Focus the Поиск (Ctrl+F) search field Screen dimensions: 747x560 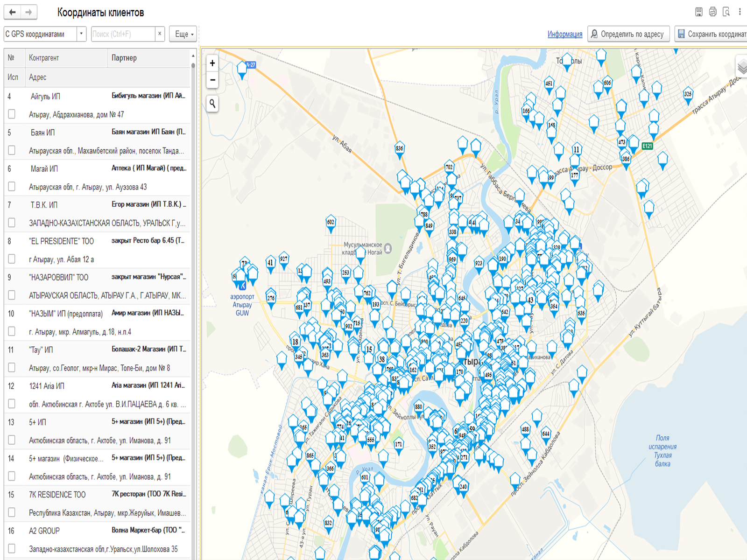click(123, 34)
